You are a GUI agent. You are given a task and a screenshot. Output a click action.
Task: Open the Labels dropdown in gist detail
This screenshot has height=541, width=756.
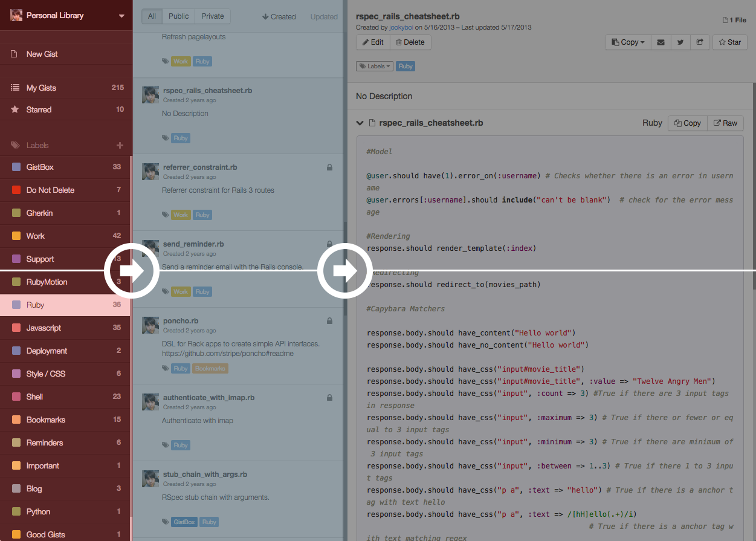pos(375,66)
